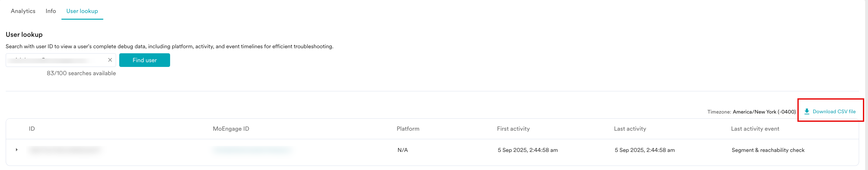Image resolution: width=868 pixels, height=170 pixels.
Task: Clear the user ID search field
Action: point(110,60)
